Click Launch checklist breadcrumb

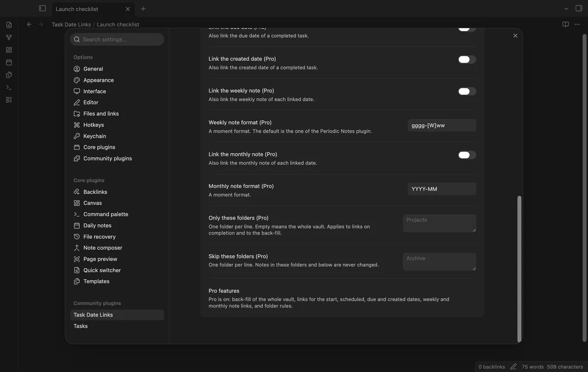[118, 24]
